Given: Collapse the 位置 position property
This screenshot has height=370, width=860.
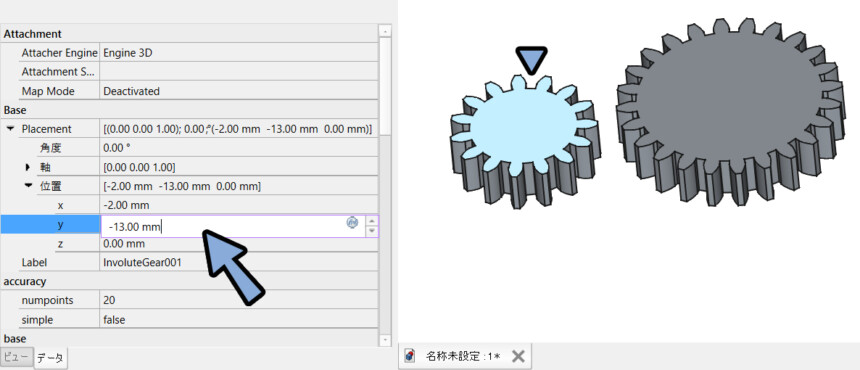Looking at the screenshot, I should [29, 186].
